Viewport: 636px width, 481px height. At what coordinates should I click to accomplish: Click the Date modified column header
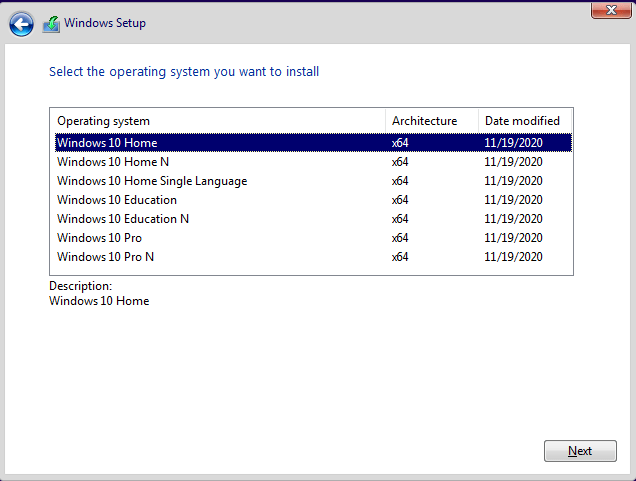tap(522, 121)
